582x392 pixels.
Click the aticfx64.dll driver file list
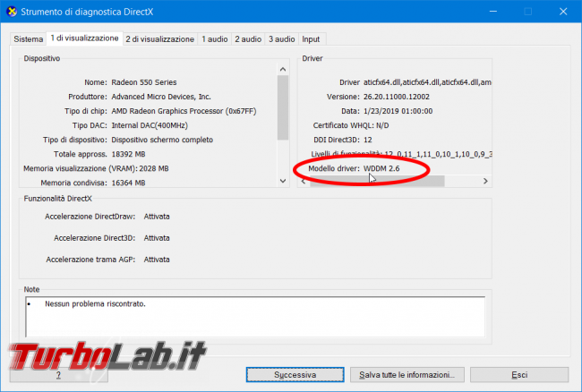[427, 82]
